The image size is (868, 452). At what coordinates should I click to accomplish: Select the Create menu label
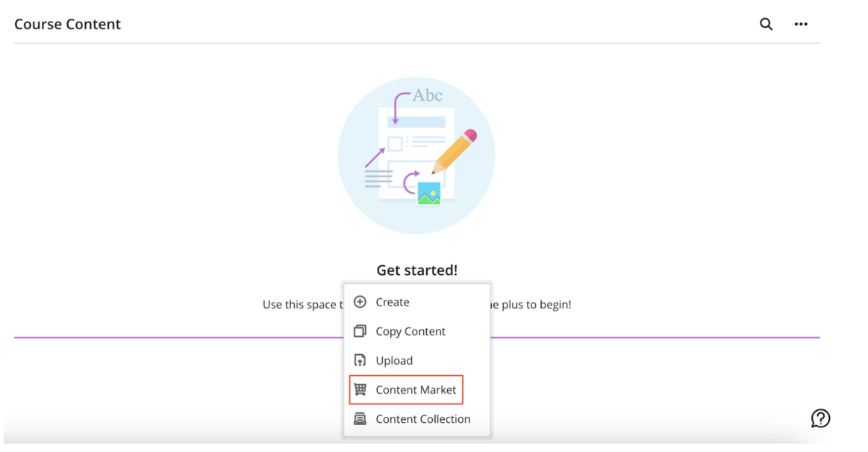tap(393, 303)
